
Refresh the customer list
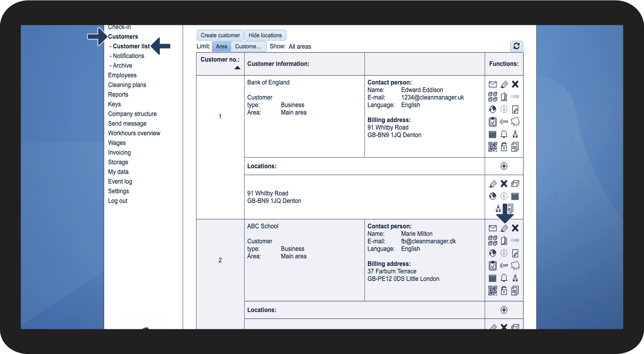(516, 46)
